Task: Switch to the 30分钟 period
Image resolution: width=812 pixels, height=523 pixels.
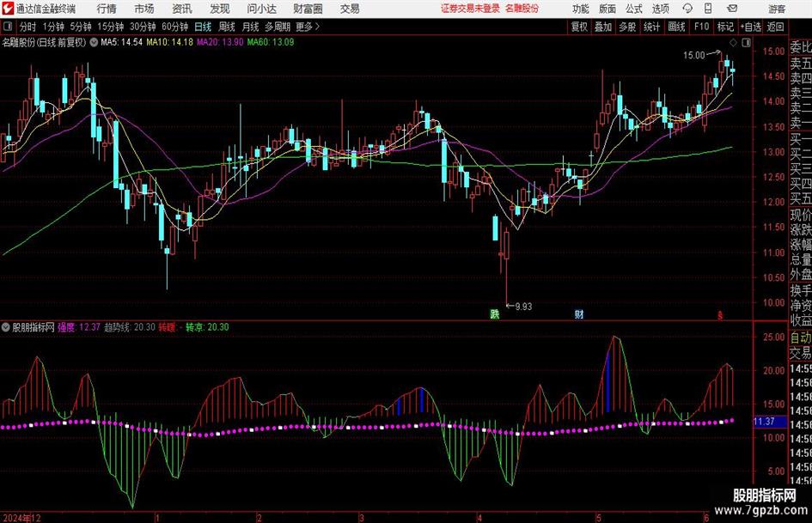Action: coord(143,27)
